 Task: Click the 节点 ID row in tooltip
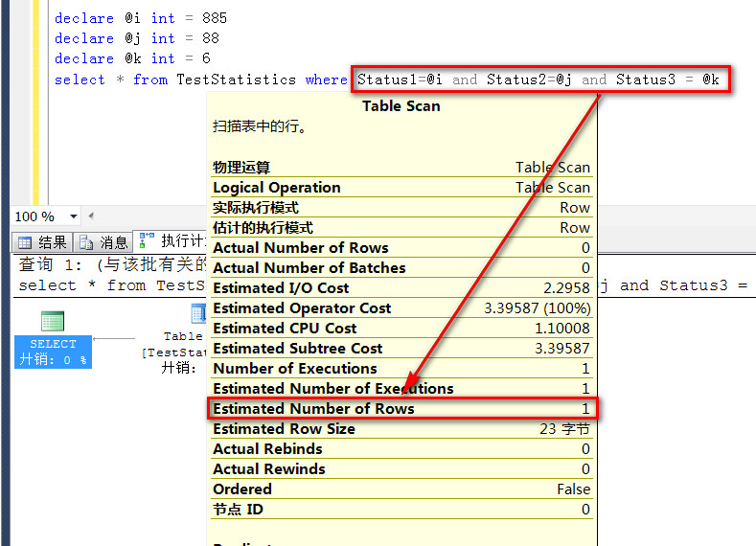coord(401,509)
